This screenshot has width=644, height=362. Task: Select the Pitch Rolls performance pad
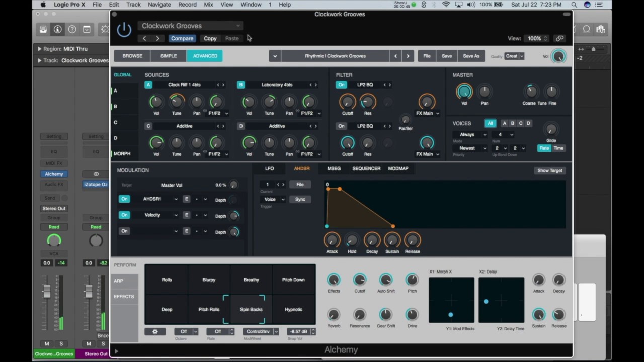[x=209, y=309]
